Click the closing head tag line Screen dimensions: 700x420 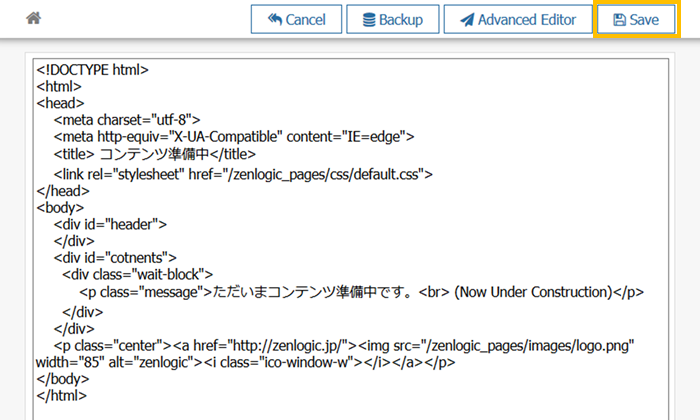tap(62, 190)
